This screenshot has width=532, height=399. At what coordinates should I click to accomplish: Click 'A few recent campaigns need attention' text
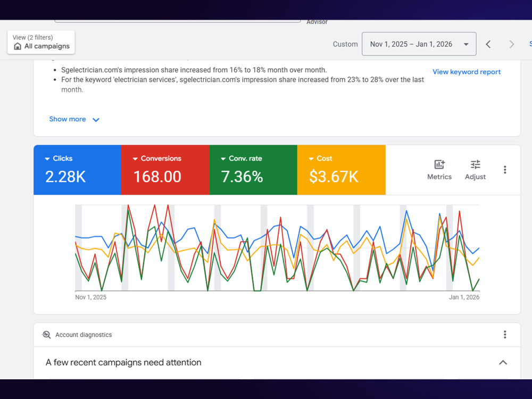click(x=123, y=362)
